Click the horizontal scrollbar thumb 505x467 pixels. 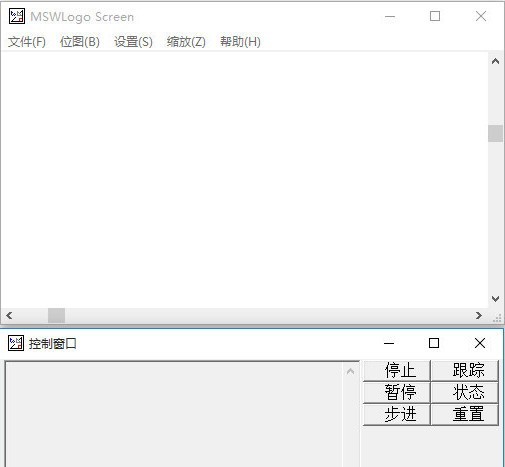coord(56,315)
